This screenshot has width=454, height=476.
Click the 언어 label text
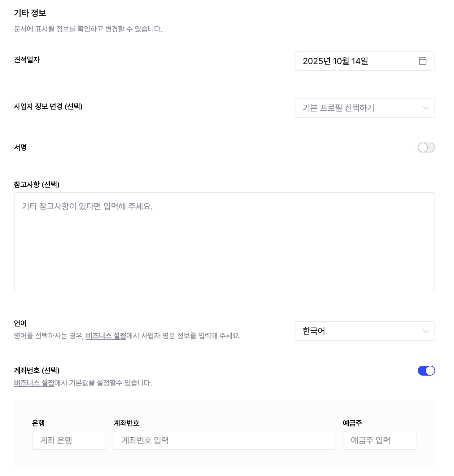[20, 324]
